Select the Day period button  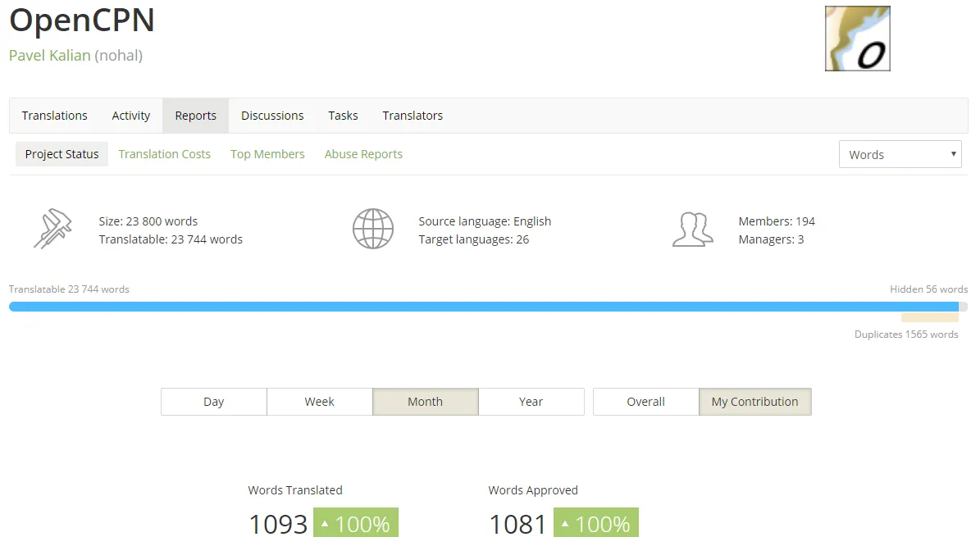click(x=214, y=402)
